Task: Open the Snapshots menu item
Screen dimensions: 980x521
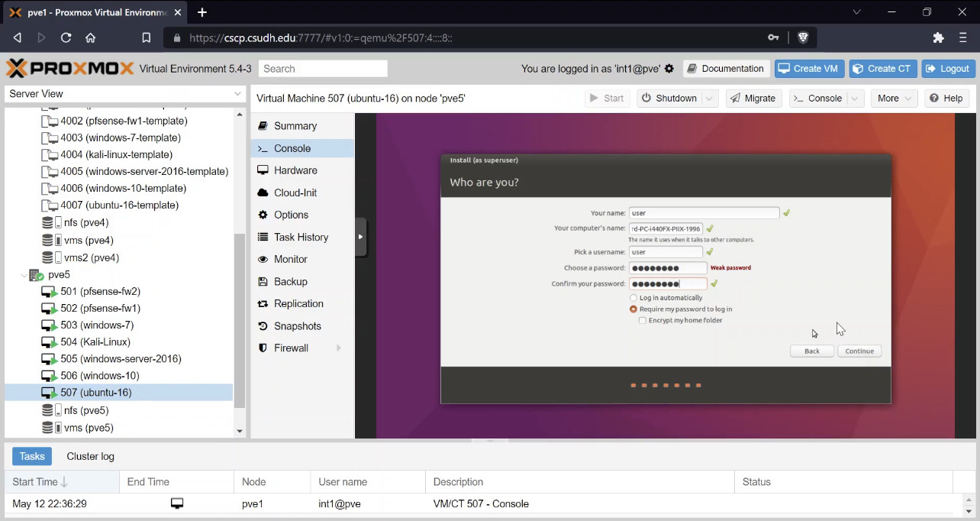Action: (x=298, y=326)
